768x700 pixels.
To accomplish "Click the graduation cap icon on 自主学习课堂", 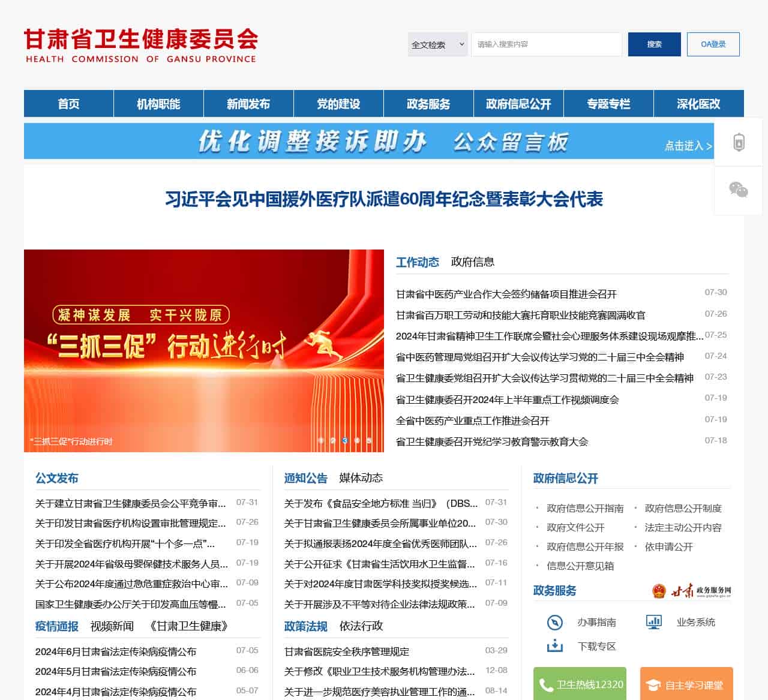I will click(652, 684).
